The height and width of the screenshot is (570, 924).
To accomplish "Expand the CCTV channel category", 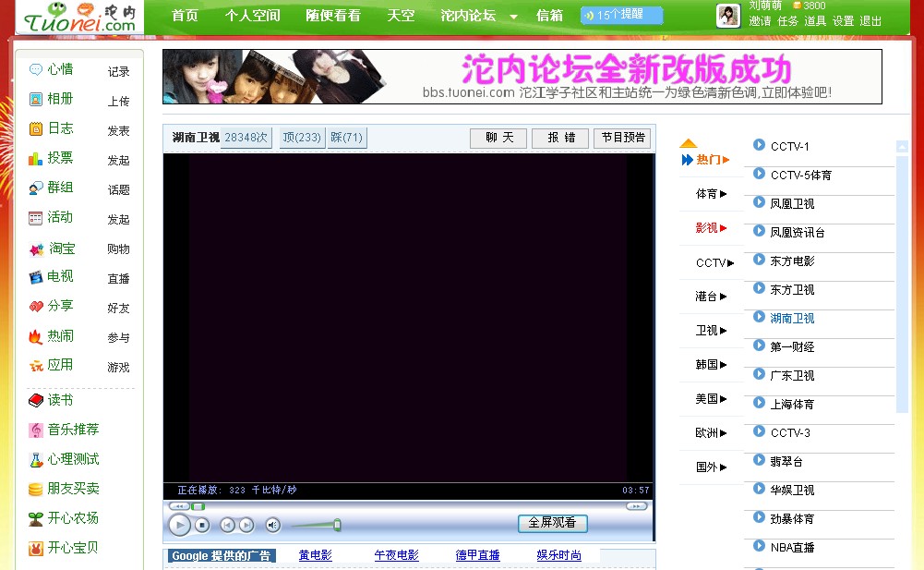I will 714,262.
